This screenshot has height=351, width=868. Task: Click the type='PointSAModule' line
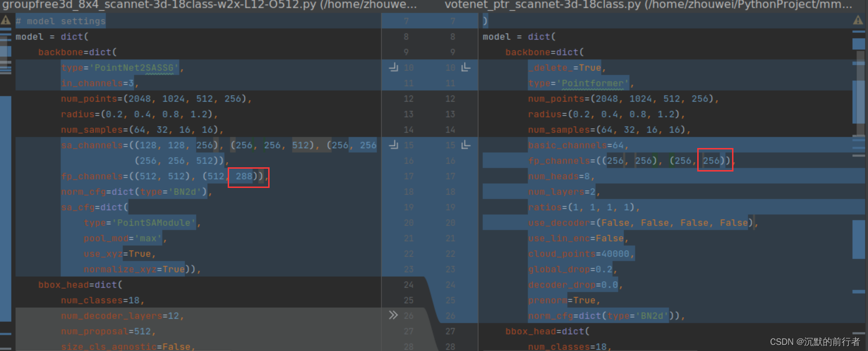coord(143,223)
